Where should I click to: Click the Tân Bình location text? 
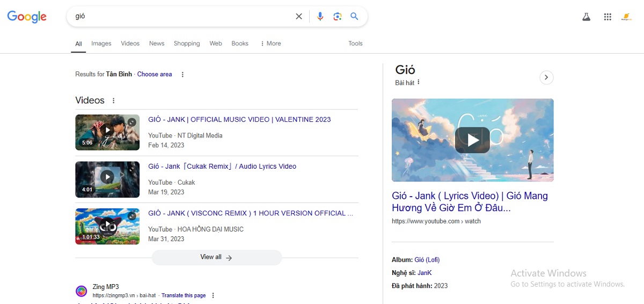pyautogui.click(x=119, y=75)
